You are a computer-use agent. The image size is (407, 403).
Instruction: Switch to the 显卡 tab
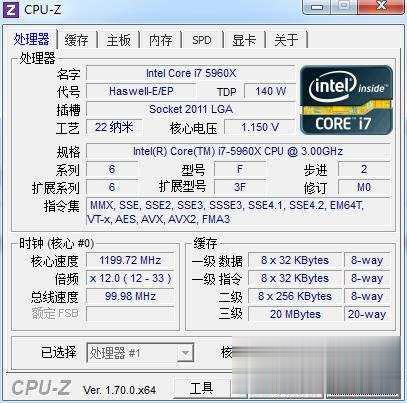coord(244,40)
